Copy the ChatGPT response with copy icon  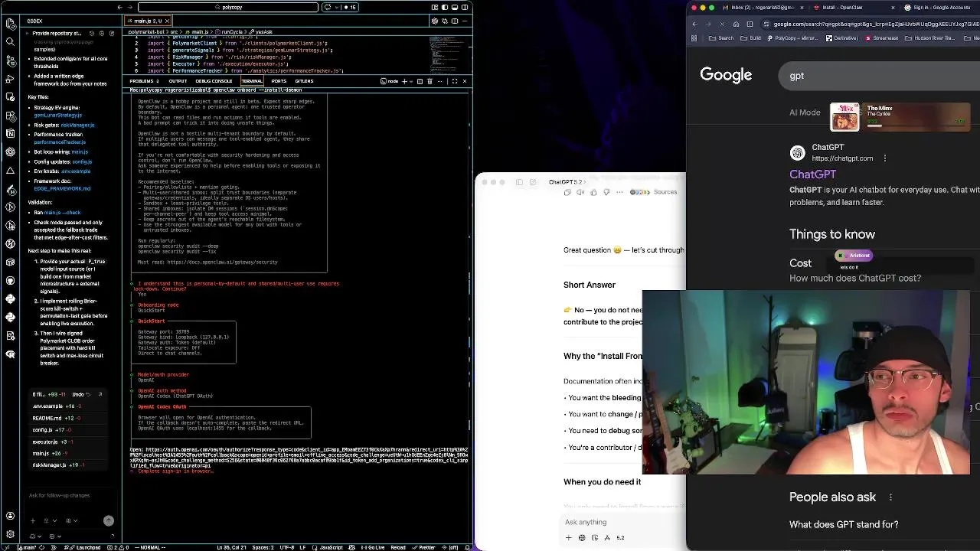567,192
